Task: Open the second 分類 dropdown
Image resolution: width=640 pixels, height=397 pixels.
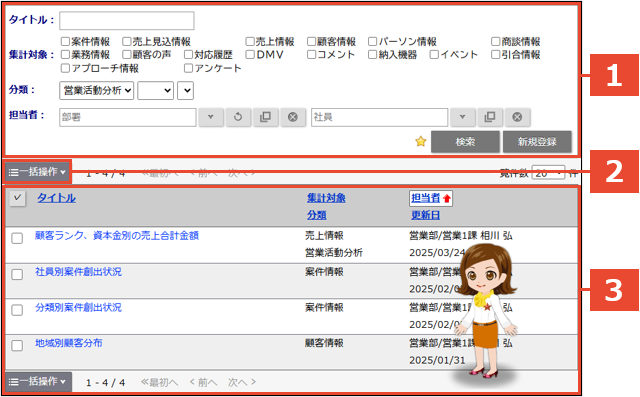Action: coord(156,91)
